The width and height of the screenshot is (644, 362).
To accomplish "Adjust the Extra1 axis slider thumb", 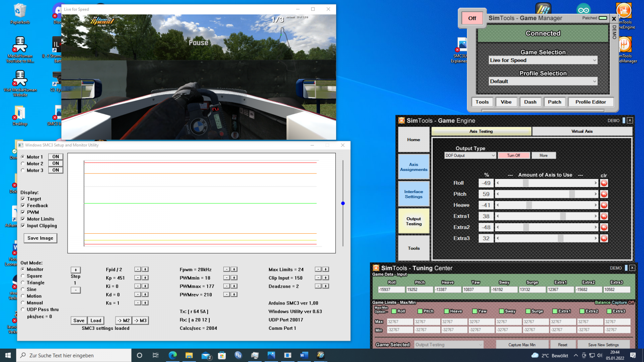I will [x=563, y=216].
